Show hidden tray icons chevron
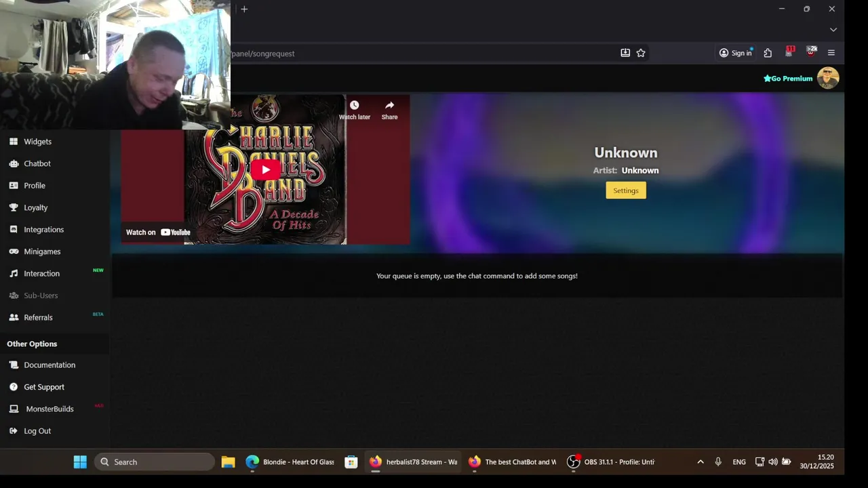This screenshot has width=868, height=488. pyautogui.click(x=701, y=462)
